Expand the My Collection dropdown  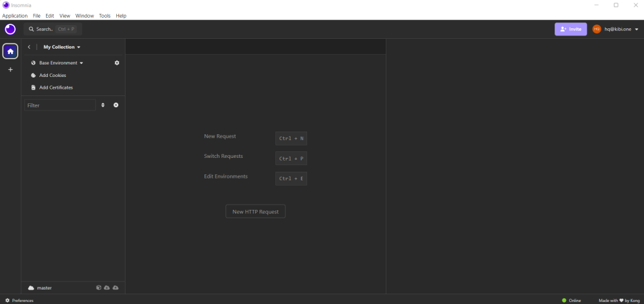[x=62, y=47]
